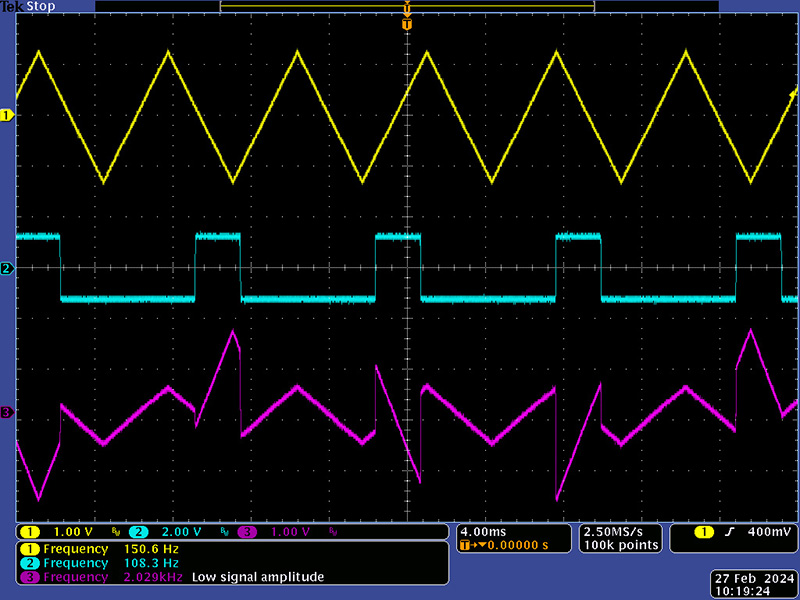Image resolution: width=800 pixels, height=600 pixels.
Task: Click the yellow channel 1 ground marker
Action: (x=7, y=116)
